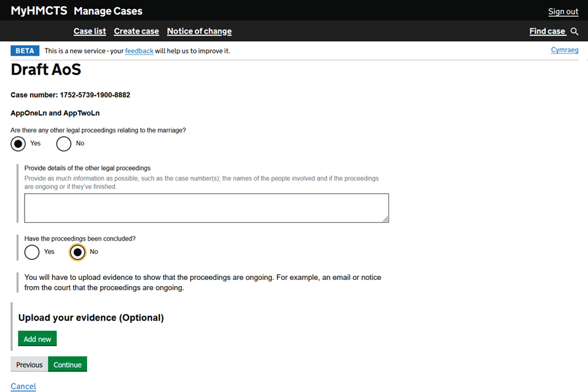Sign out of the account
Image resolution: width=588 pixels, height=392 pixels.
(x=563, y=12)
